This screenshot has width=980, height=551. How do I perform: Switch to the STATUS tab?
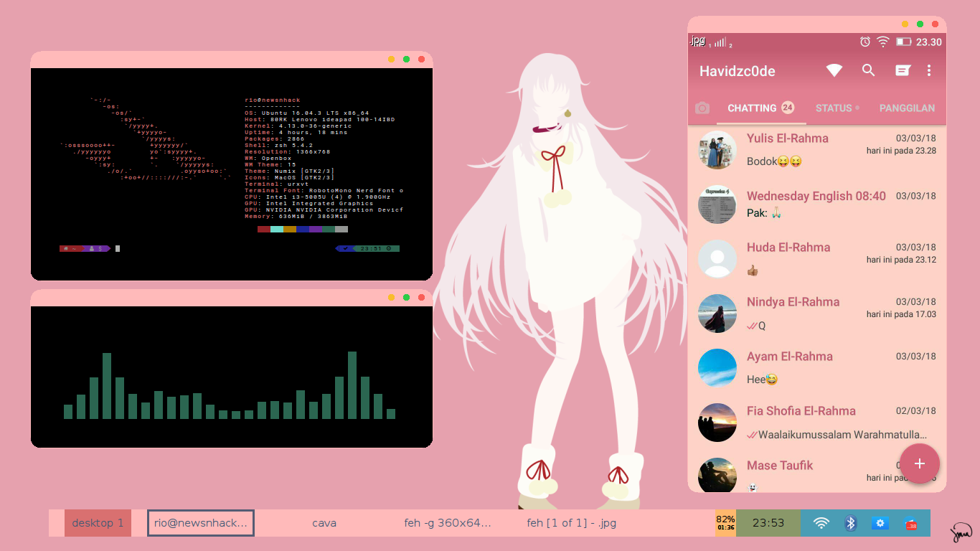[837, 108]
